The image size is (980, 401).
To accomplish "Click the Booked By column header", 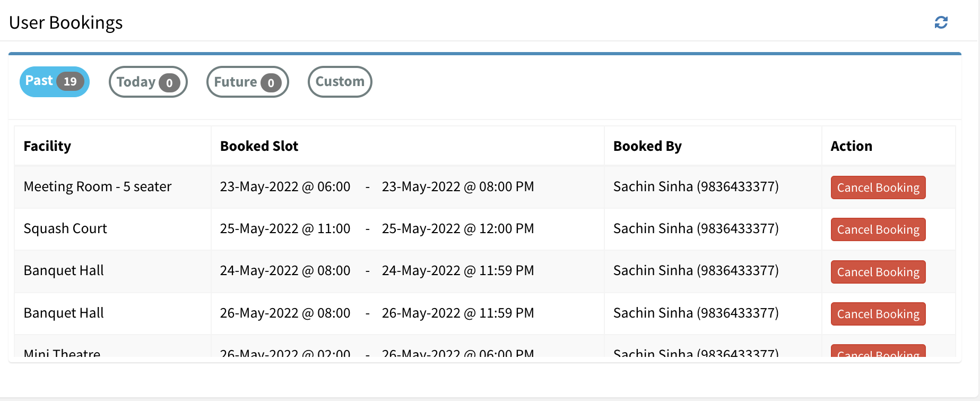I will (647, 146).
